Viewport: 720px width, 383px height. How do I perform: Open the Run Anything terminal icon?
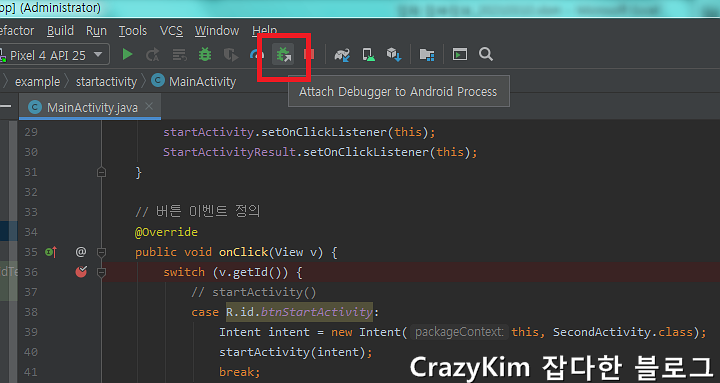[460, 55]
